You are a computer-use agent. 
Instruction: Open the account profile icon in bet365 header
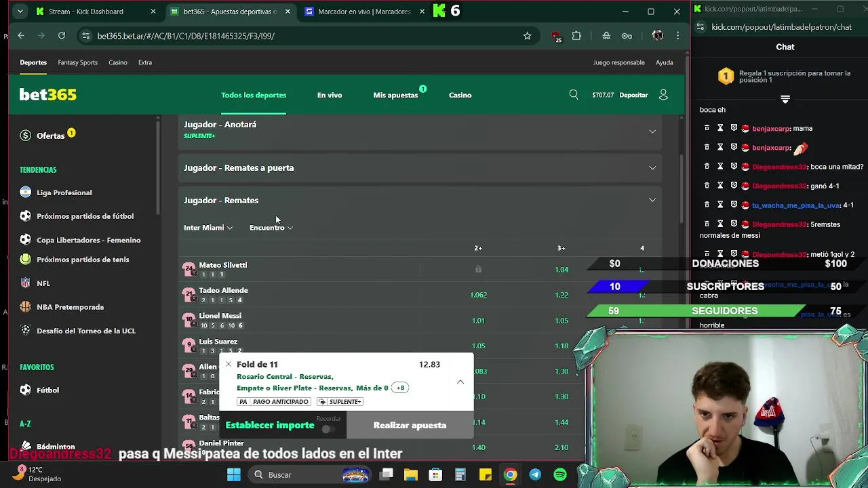click(663, 95)
